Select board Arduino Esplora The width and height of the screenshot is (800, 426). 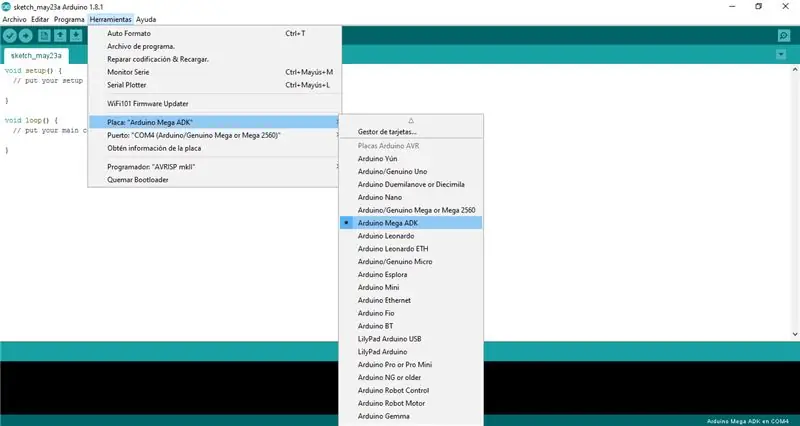pyautogui.click(x=411, y=274)
